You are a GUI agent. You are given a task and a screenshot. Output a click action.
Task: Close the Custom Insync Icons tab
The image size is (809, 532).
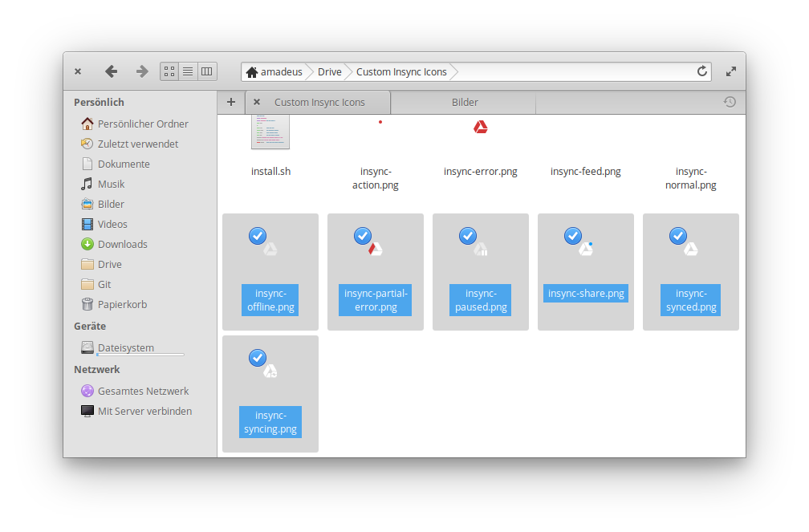257,102
